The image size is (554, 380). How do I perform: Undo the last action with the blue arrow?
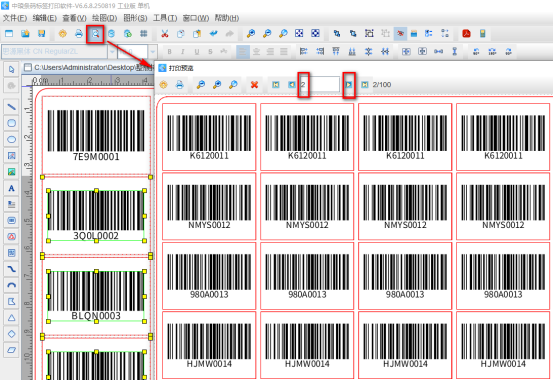pyautogui.click(x=213, y=34)
